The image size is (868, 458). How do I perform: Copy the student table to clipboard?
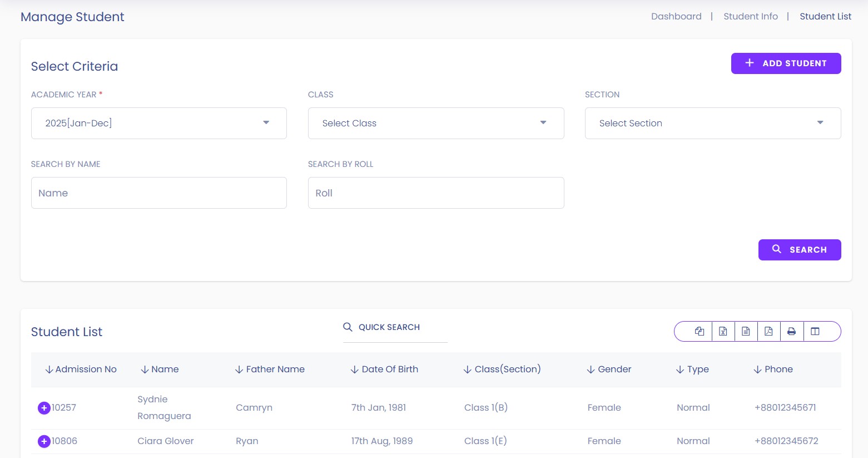pyautogui.click(x=700, y=331)
